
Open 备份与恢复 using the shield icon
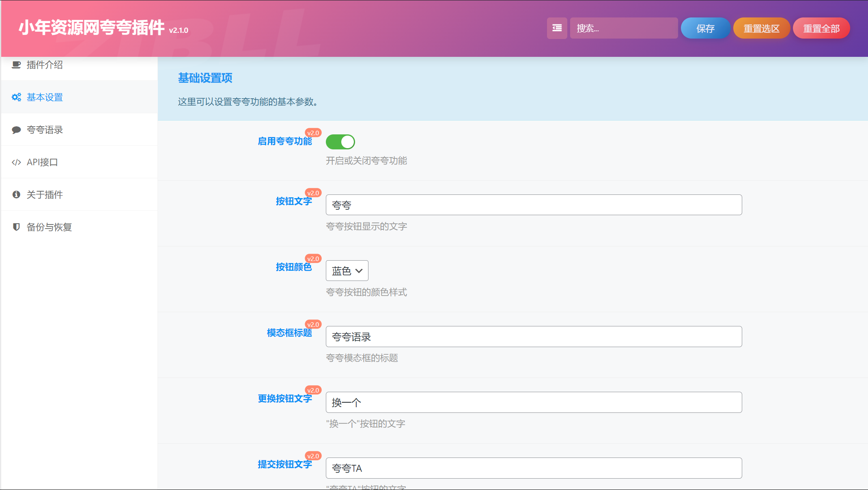16,227
